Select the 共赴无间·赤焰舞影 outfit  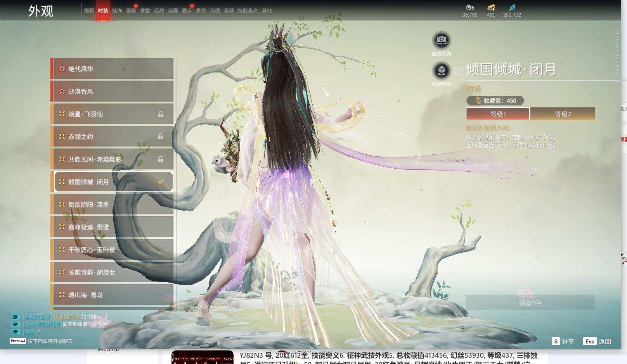point(112,159)
